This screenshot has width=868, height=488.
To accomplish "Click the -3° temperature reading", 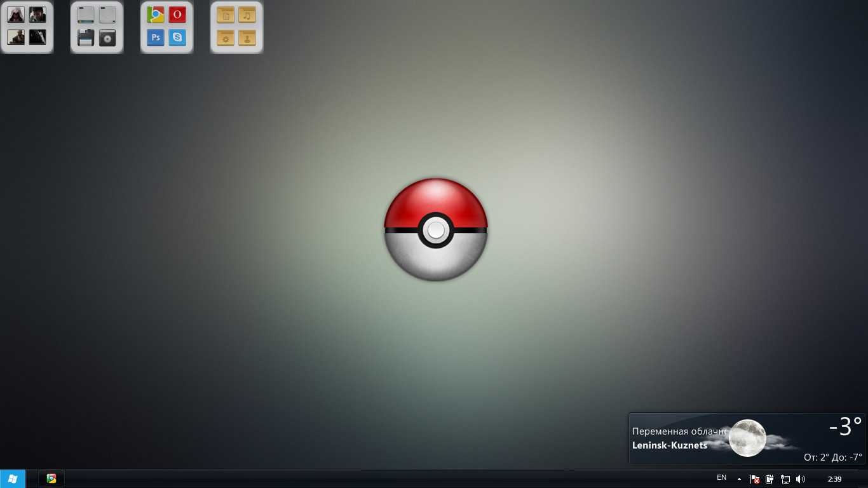I will click(x=846, y=427).
